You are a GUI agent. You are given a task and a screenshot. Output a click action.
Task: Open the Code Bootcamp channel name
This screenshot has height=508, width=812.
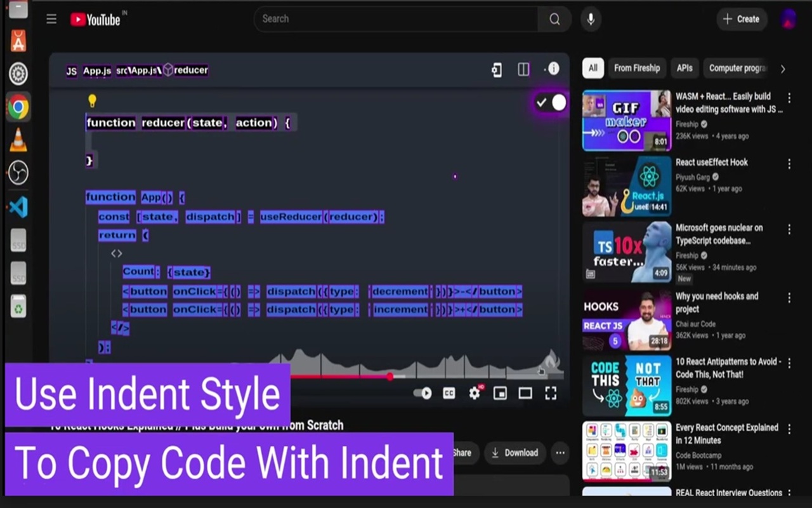point(698,455)
